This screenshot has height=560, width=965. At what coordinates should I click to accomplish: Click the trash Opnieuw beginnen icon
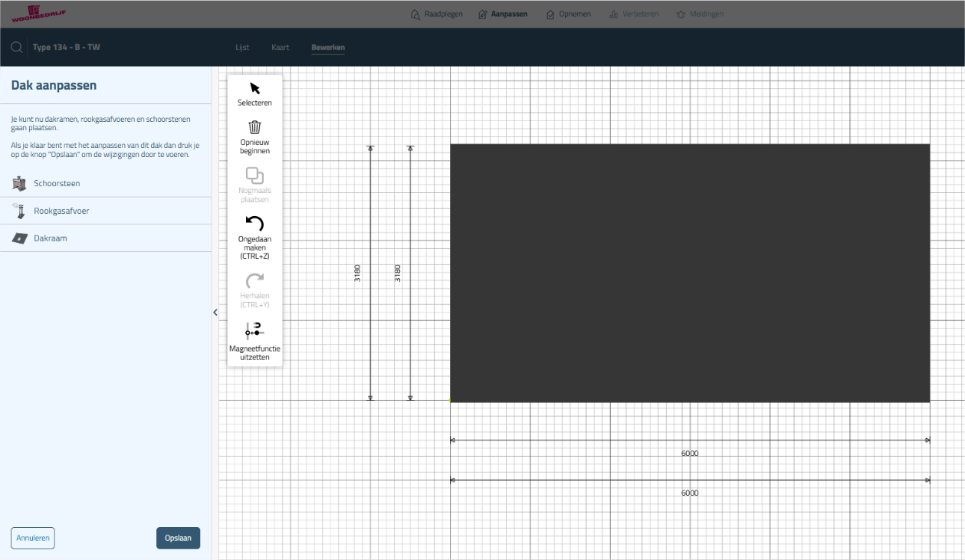(x=254, y=128)
